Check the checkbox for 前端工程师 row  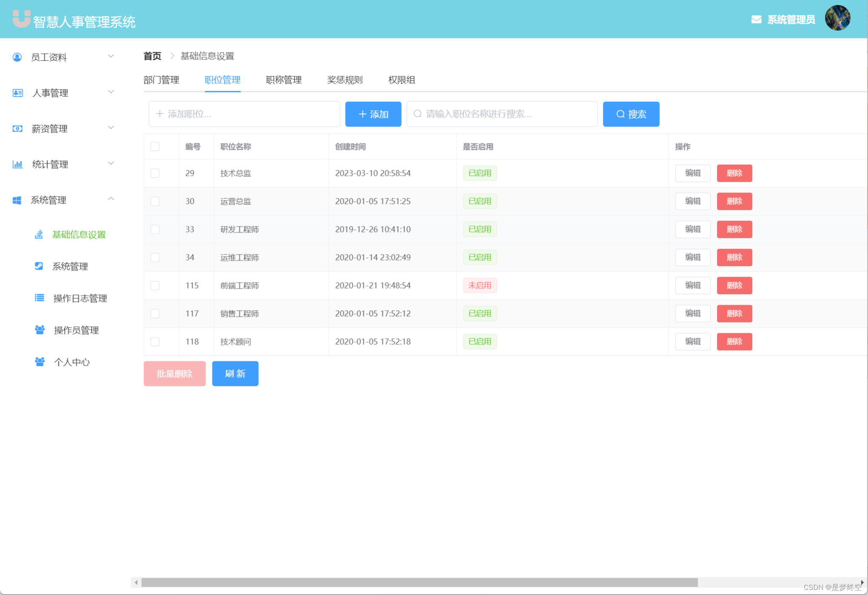click(x=155, y=286)
